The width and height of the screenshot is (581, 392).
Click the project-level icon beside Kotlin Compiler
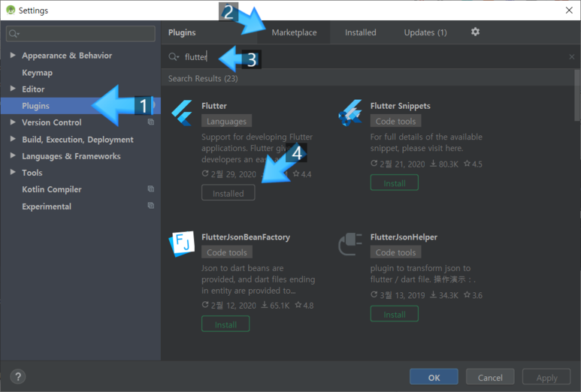[151, 188]
